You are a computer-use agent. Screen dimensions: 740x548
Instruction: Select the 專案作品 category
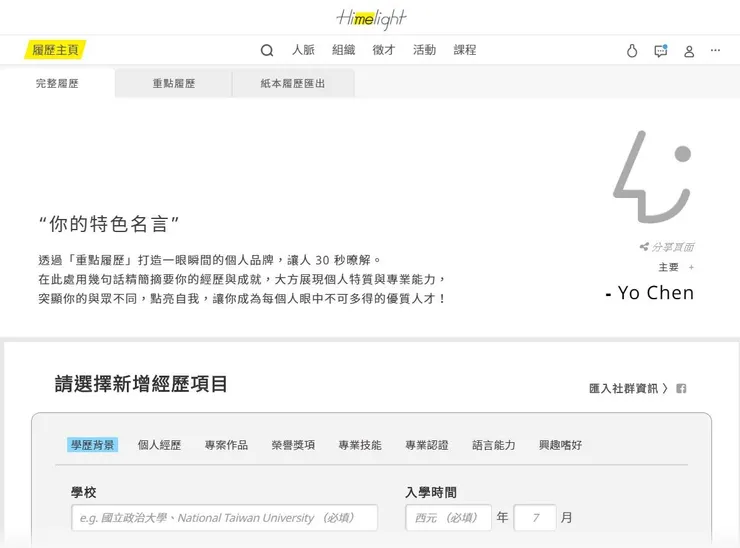(x=227, y=445)
